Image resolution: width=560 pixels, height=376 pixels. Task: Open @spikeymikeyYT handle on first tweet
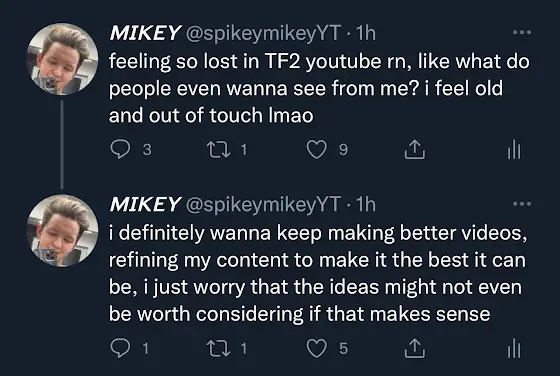(x=263, y=34)
